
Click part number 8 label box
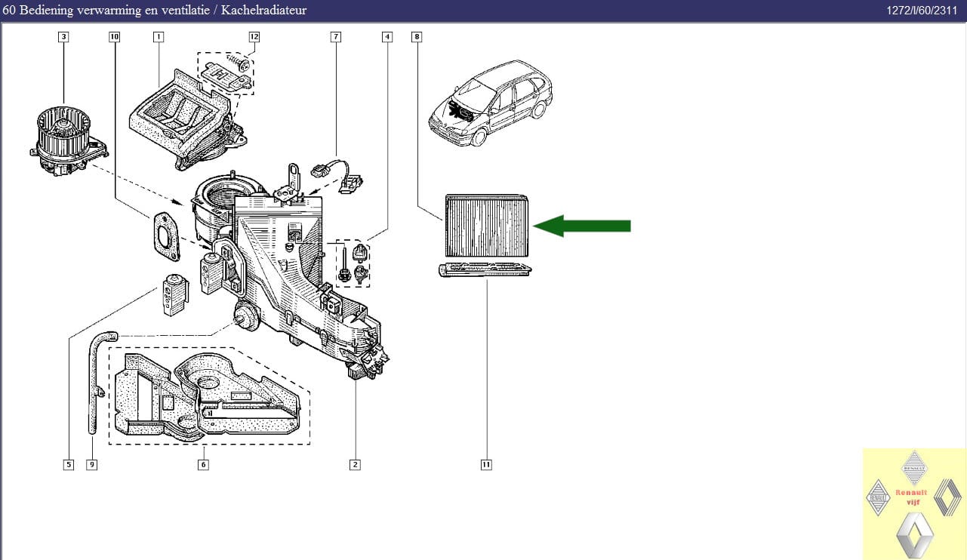tap(417, 36)
